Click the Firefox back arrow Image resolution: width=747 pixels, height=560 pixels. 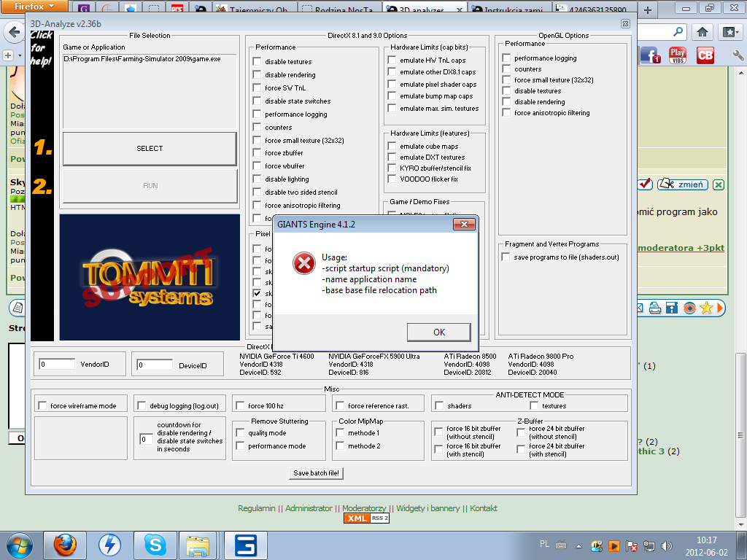15,32
